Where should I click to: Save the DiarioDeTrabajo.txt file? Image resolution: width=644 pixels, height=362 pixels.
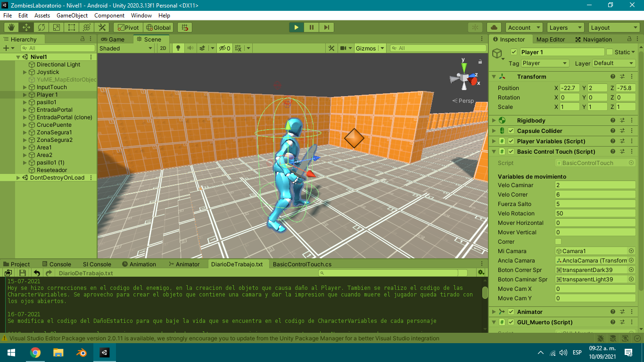pos(22,273)
